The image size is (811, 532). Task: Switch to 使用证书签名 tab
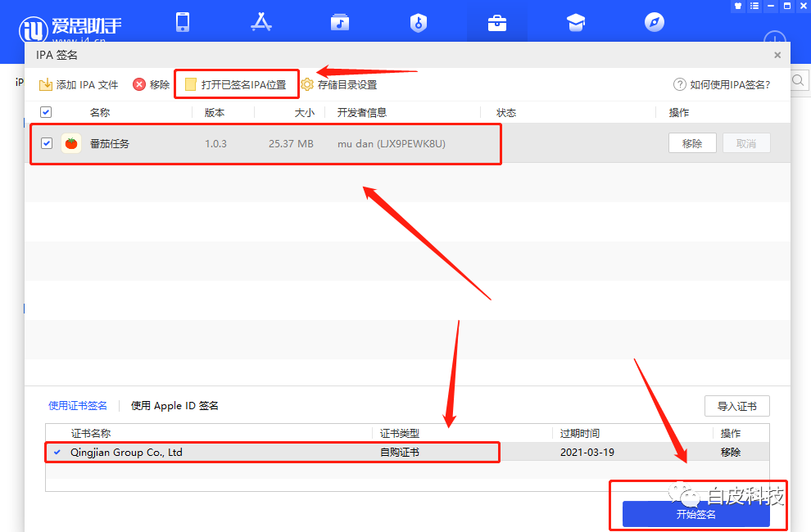tap(78, 406)
